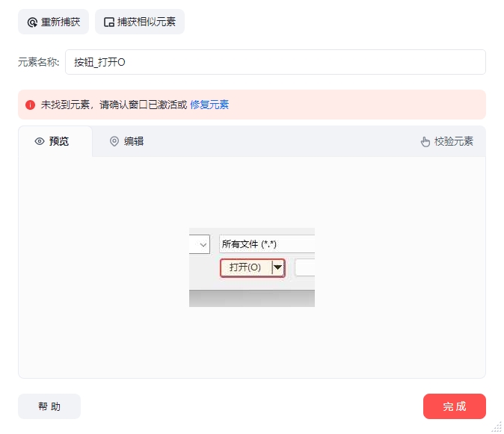Click the 未找到元素 warning message text

114,105
